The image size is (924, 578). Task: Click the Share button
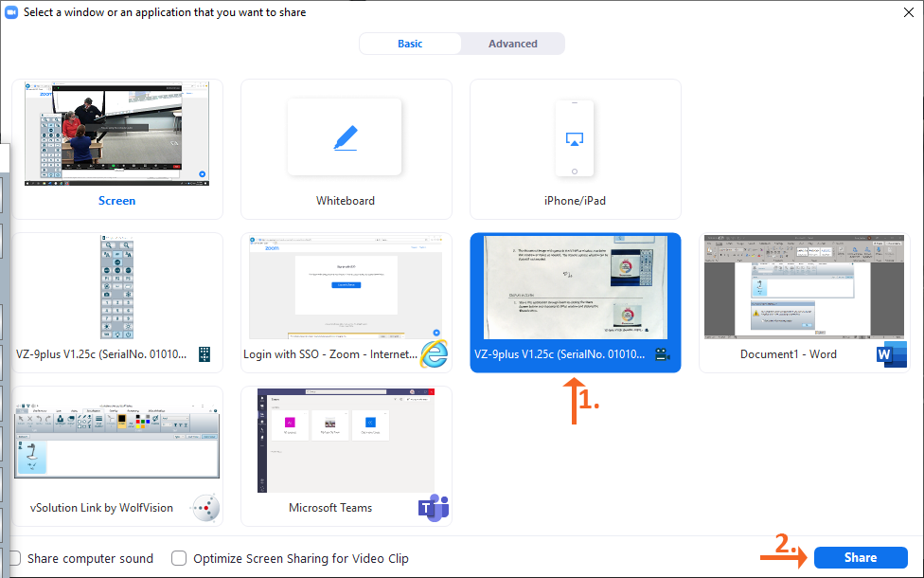[x=860, y=558]
